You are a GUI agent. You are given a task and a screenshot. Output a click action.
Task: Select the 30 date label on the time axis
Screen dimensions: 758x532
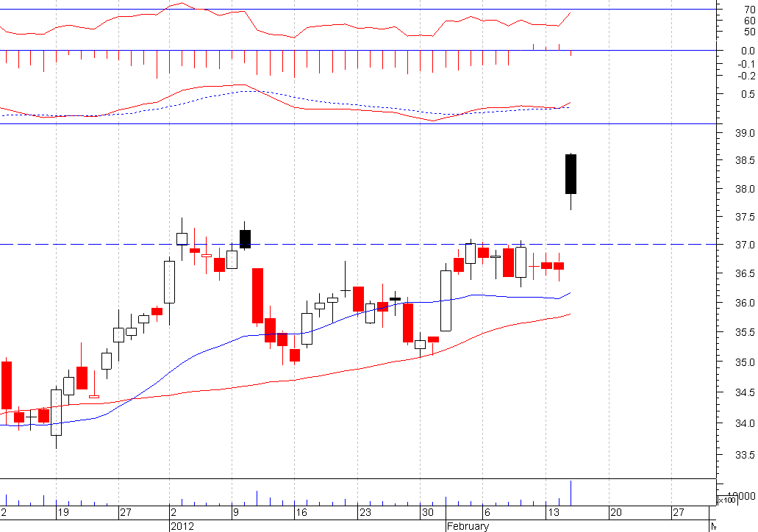(x=428, y=512)
